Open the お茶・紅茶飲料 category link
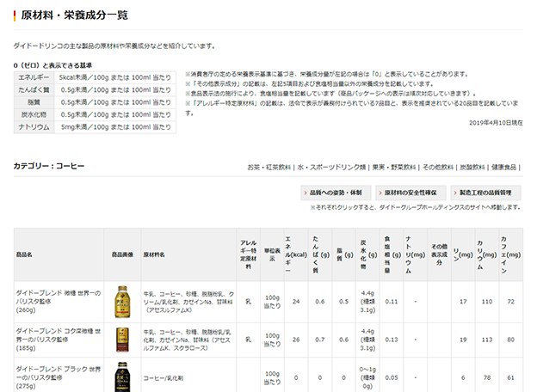 click(x=270, y=166)
